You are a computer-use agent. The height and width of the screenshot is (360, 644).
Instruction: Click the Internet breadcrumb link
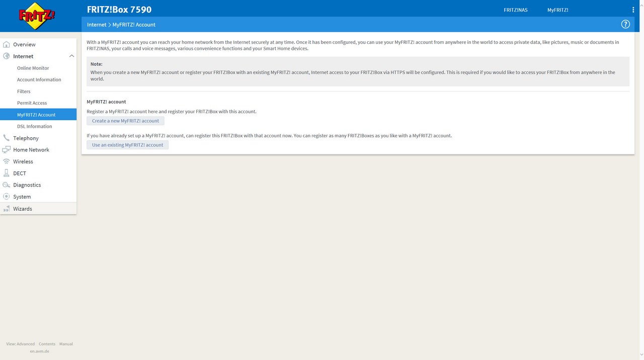click(97, 25)
